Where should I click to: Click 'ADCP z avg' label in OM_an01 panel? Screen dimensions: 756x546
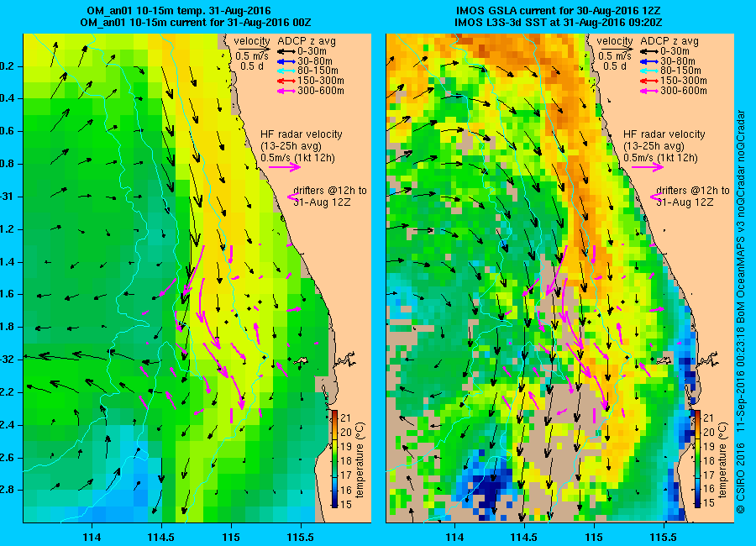click(306, 41)
